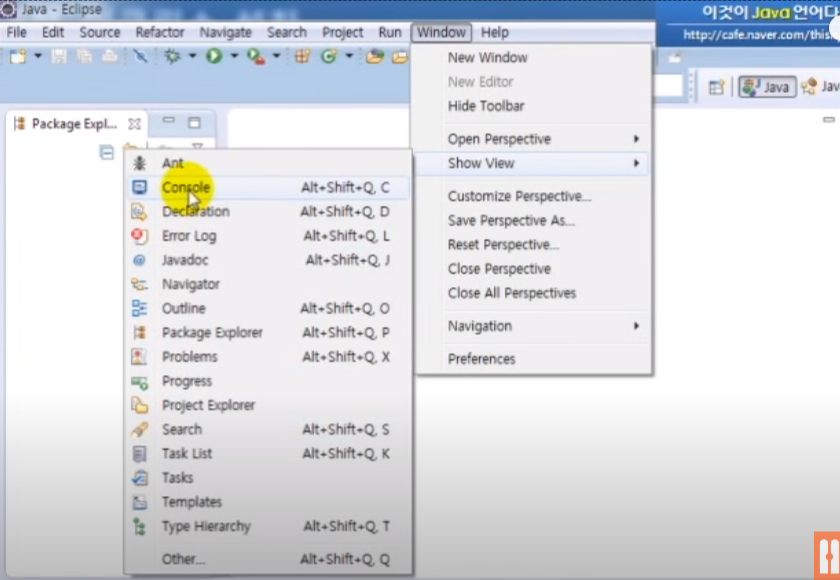
Task: Expand the Open Perspective submenu
Action: pos(534,139)
